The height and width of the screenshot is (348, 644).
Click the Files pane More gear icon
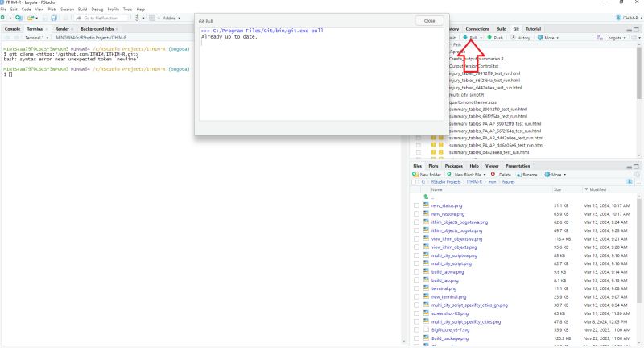point(547,175)
